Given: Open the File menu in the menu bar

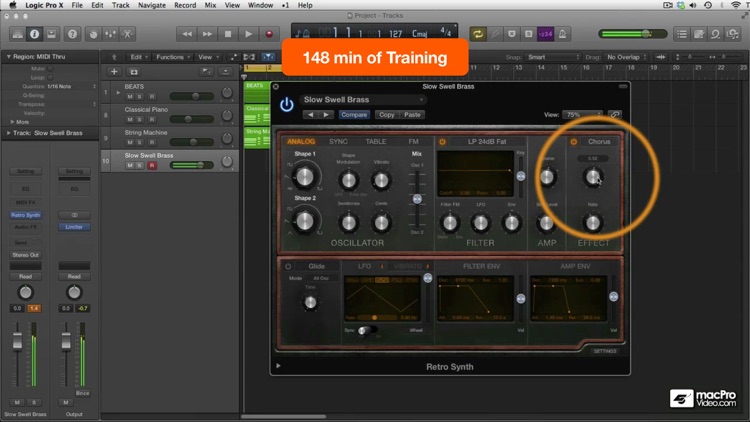Looking at the screenshot, I should [x=77, y=5].
